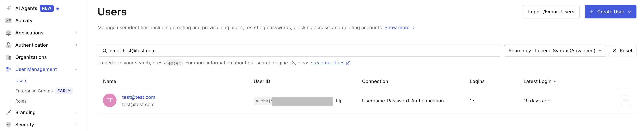Click the Organizations building icon
The image size is (644, 131).
[x=8, y=57]
